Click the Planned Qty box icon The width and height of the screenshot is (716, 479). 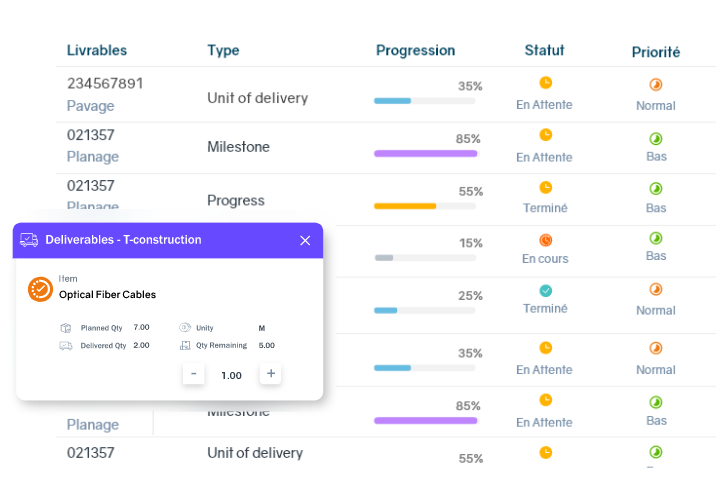(x=66, y=327)
